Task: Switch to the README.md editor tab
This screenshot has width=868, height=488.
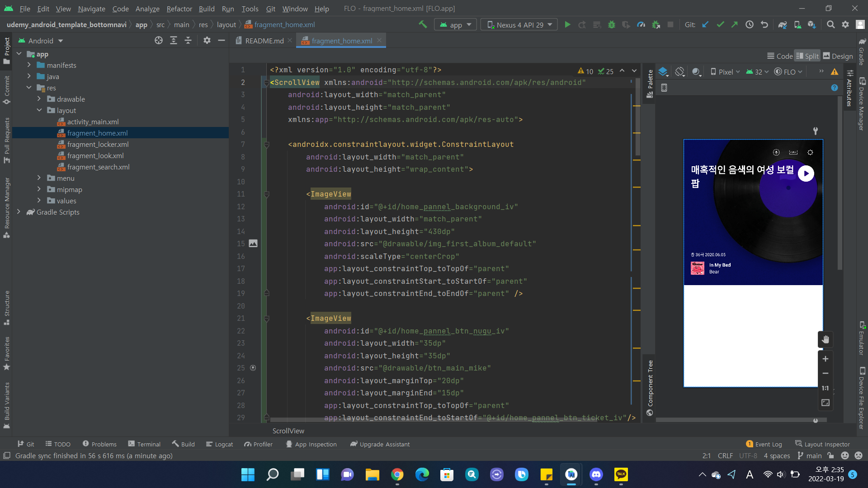Action: (264, 41)
